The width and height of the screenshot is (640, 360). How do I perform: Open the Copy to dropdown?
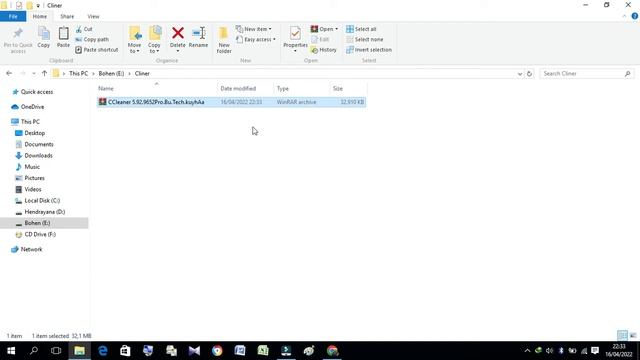tap(154, 40)
